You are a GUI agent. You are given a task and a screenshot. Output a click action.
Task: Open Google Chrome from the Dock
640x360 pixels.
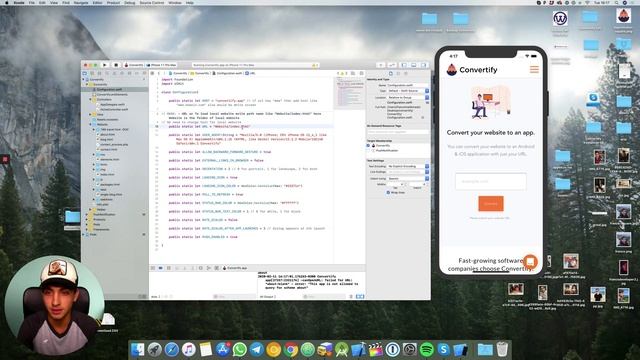tap(291, 349)
